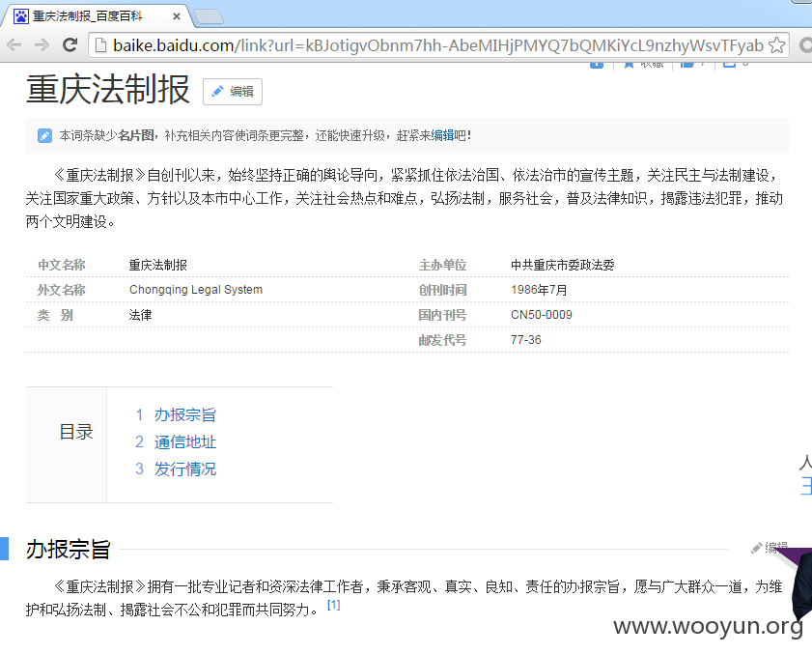Screen dimensions: 812x654
Task: Click the 目录 heading
Action: tap(76, 432)
